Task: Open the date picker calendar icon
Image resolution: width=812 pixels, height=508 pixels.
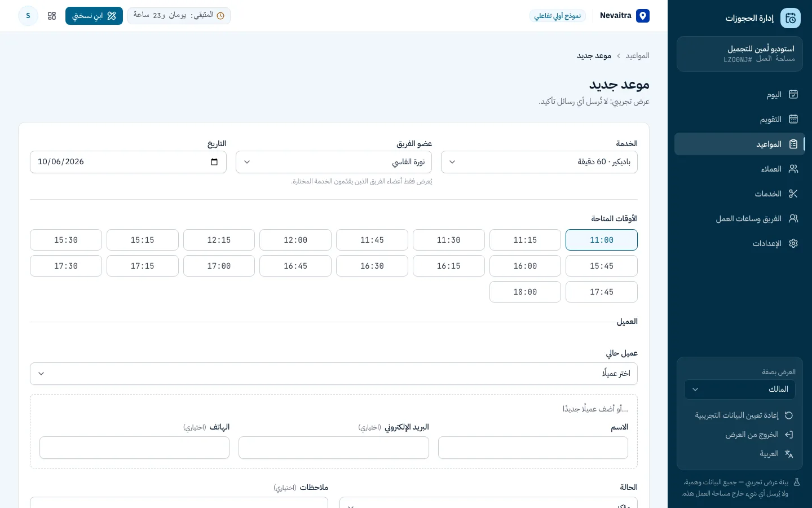Action: pos(214,162)
